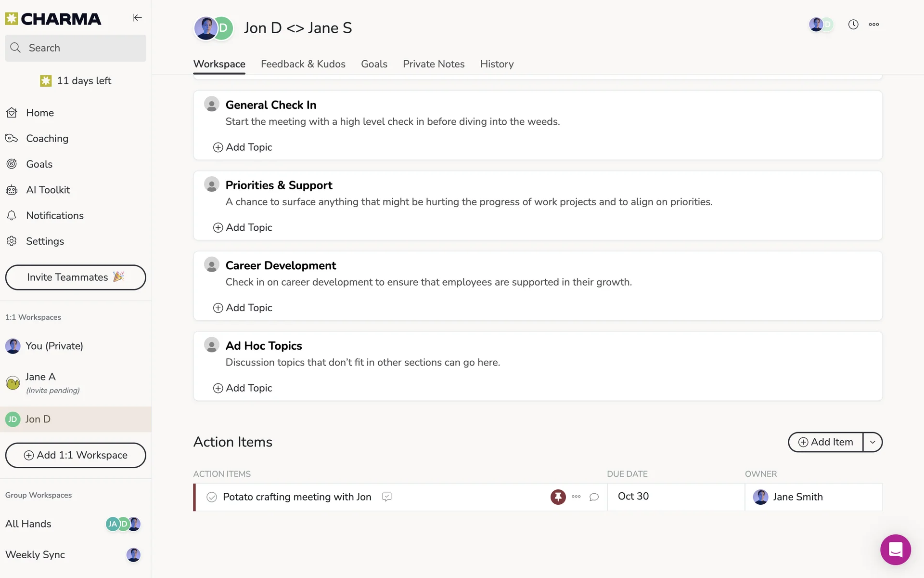Switch to the Feedback & Kudos tab
The image size is (924, 578).
pyautogui.click(x=303, y=64)
